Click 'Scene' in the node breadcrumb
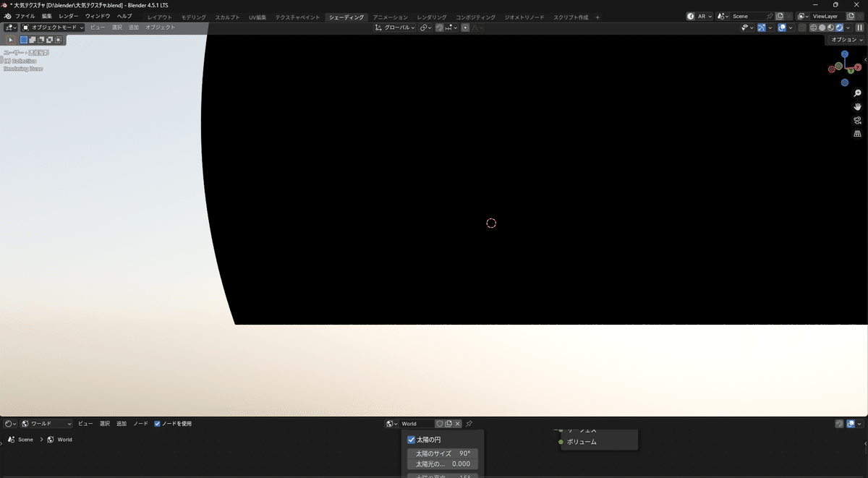 tap(25, 440)
